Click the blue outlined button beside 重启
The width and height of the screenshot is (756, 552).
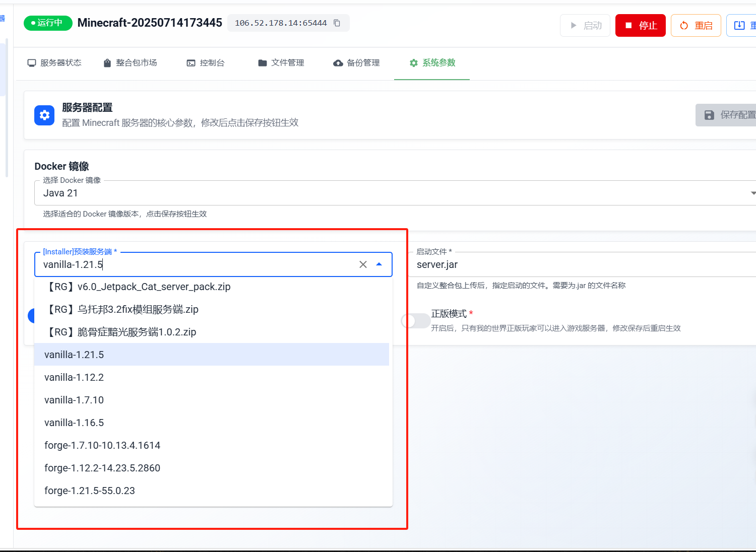(x=741, y=25)
